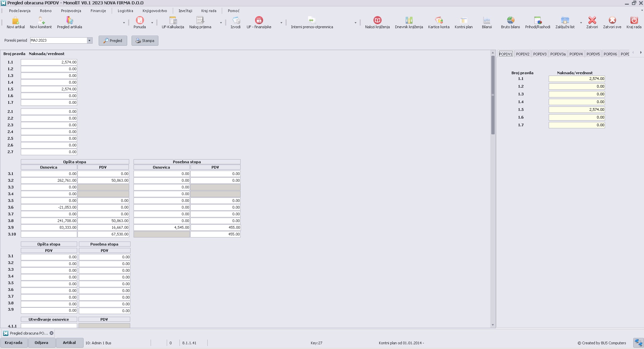The image size is (644, 349).
Task: Open the Pomoć menu
Action: tap(234, 11)
